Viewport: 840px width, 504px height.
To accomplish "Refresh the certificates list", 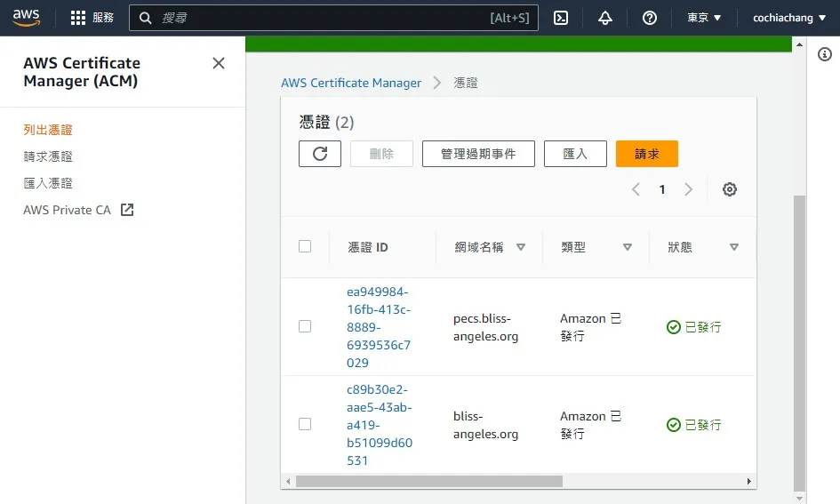I will (320, 154).
